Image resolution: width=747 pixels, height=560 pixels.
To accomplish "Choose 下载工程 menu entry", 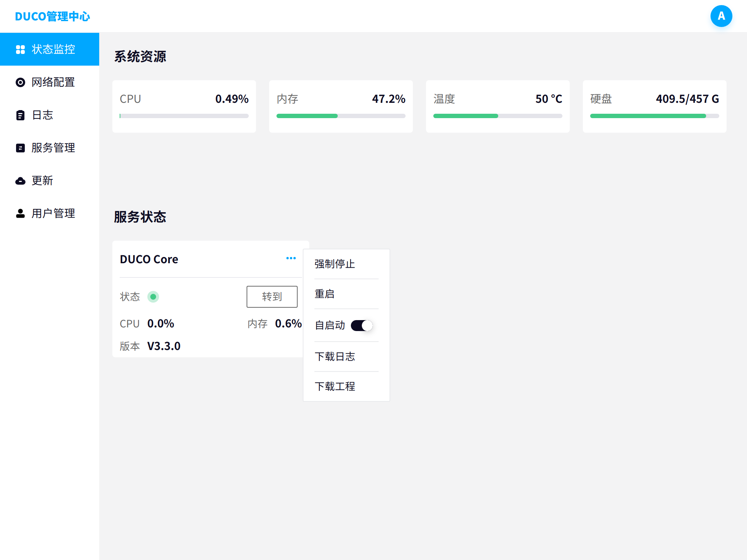I will [335, 386].
